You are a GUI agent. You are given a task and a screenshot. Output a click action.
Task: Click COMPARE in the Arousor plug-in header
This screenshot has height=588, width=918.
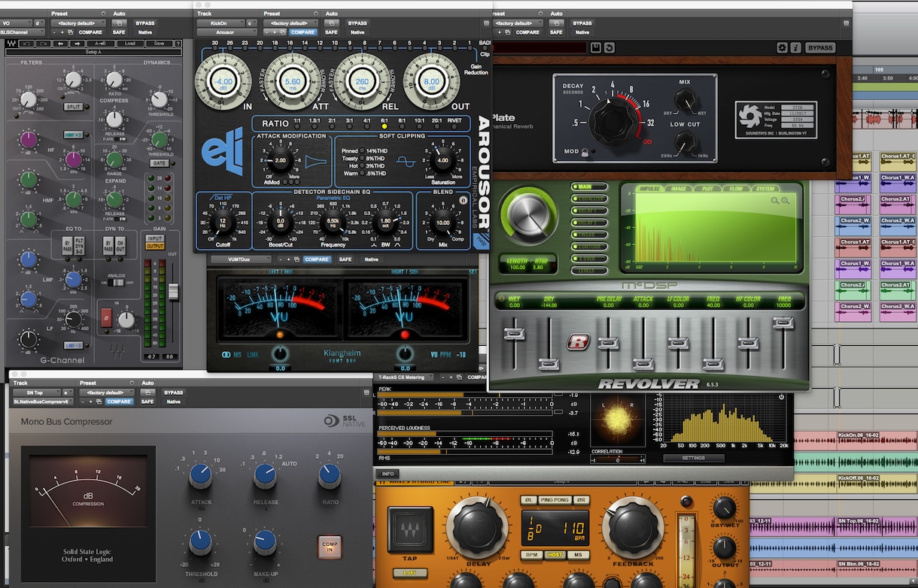pos(302,32)
